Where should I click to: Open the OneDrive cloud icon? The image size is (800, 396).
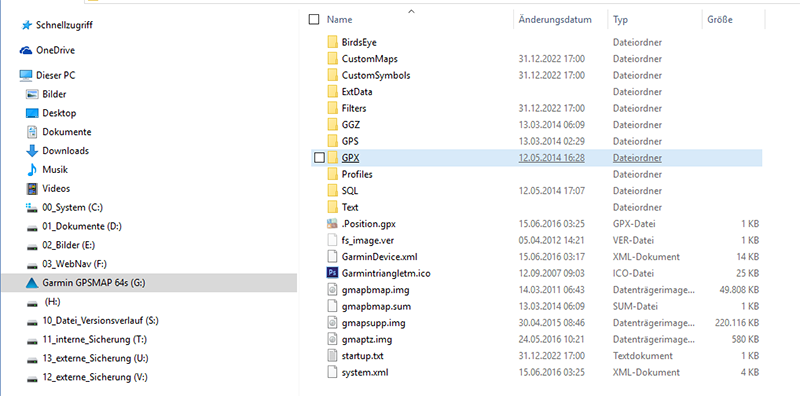pos(26,50)
